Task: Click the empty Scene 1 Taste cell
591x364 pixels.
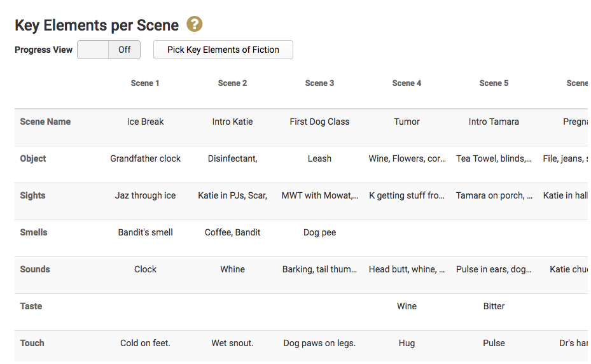Action: [x=145, y=306]
